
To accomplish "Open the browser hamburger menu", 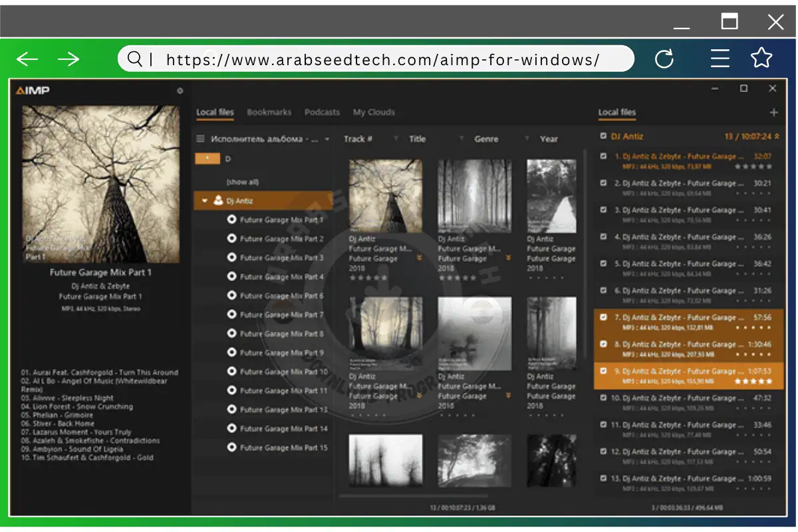I will click(x=720, y=59).
